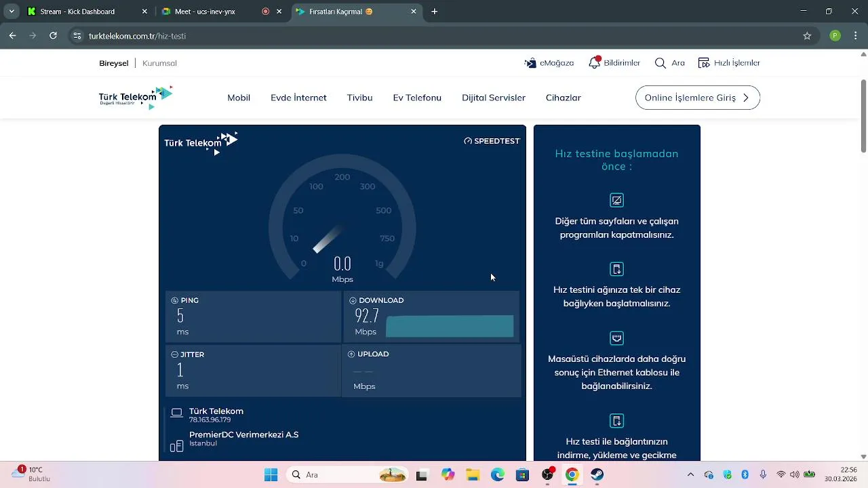Open Hızlı İşlemler quick actions icon
The image size is (868, 488).
tap(704, 63)
